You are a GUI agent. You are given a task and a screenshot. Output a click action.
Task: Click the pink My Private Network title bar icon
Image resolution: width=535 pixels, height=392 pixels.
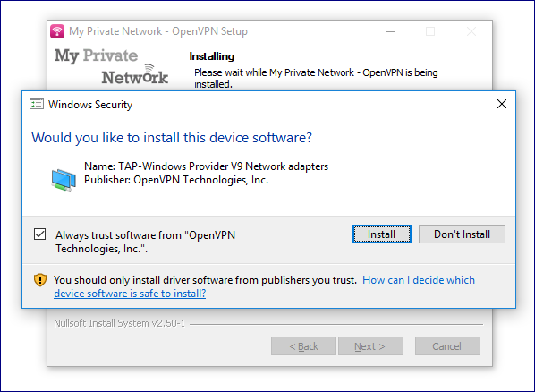(57, 31)
